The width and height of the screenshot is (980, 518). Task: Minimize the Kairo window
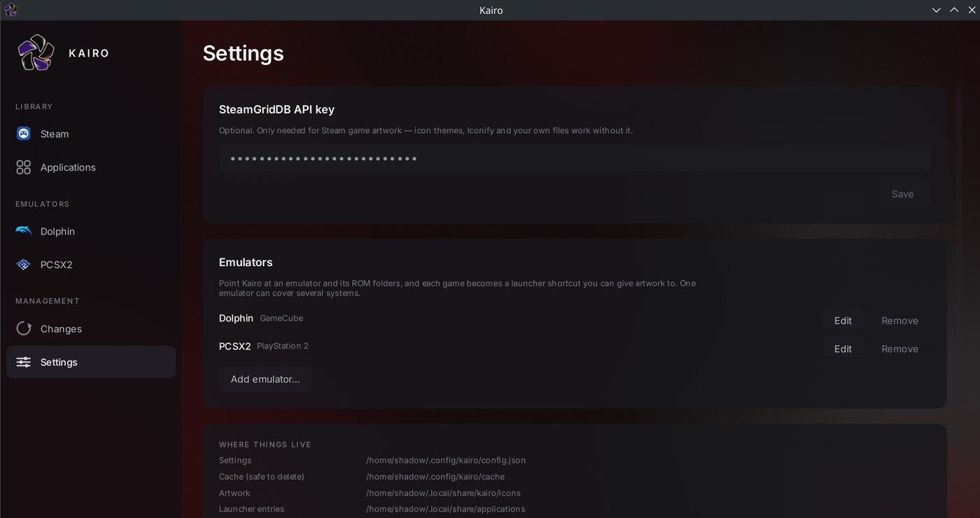pyautogui.click(x=937, y=10)
